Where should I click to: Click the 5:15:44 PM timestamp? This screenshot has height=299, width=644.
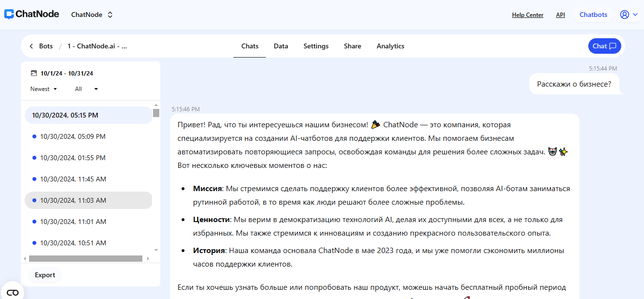pyautogui.click(x=603, y=69)
